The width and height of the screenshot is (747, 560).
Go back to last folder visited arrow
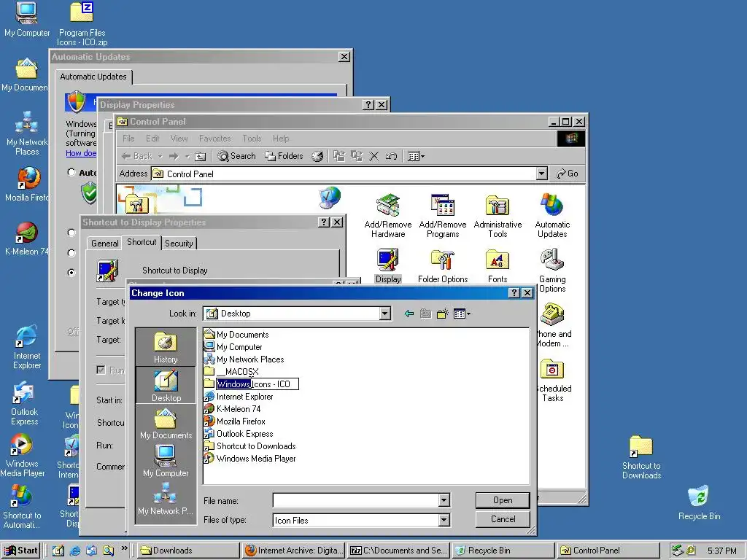click(x=409, y=314)
